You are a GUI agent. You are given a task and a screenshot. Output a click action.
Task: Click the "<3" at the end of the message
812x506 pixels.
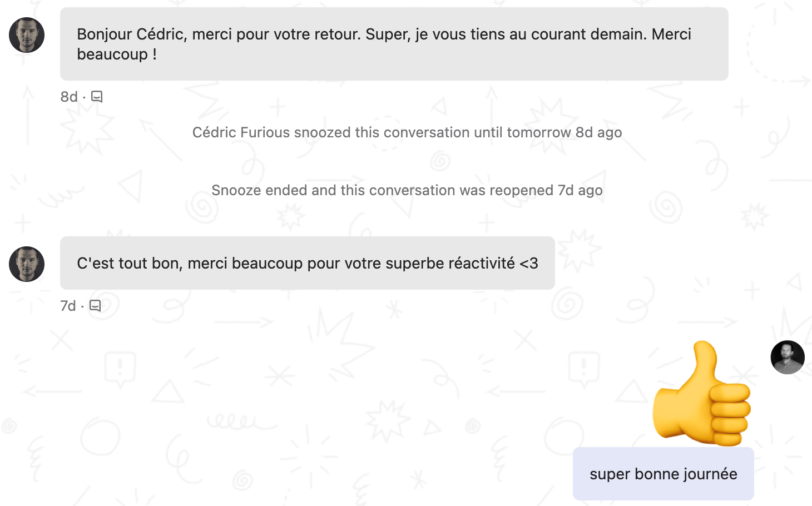click(x=529, y=263)
